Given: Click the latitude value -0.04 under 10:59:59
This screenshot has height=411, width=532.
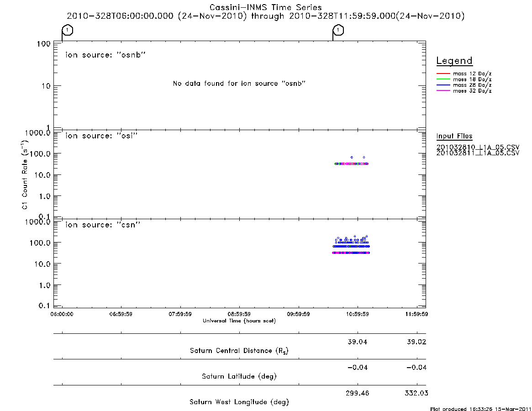Looking at the screenshot, I should click(358, 368).
